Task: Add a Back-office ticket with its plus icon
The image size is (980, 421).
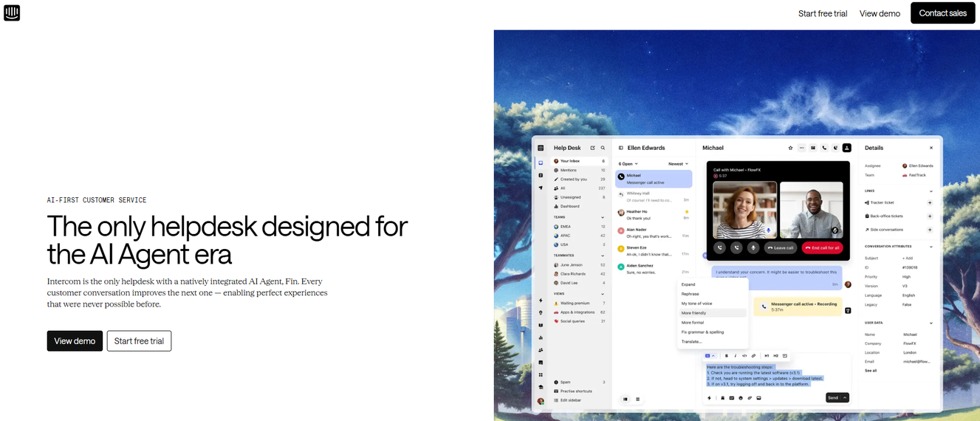Action: (930, 216)
